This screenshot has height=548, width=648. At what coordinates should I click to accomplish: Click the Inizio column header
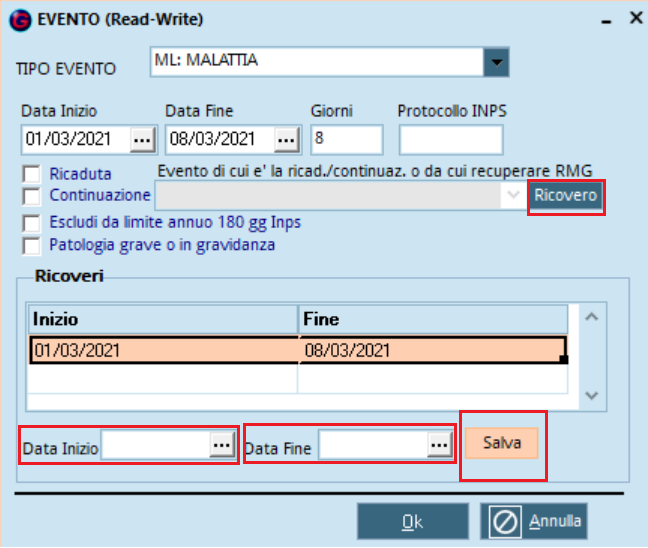[163, 319]
